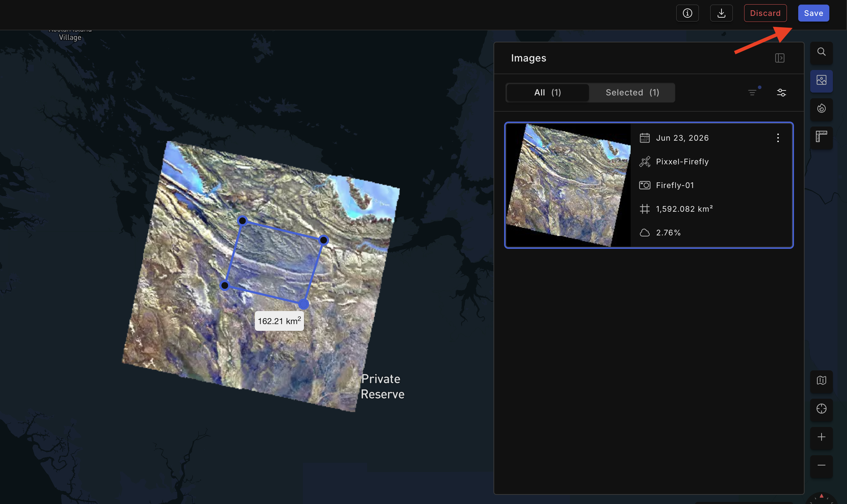Switch to the Selected (1) tab
This screenshot has width=847, height=504.
pos(632,93)
